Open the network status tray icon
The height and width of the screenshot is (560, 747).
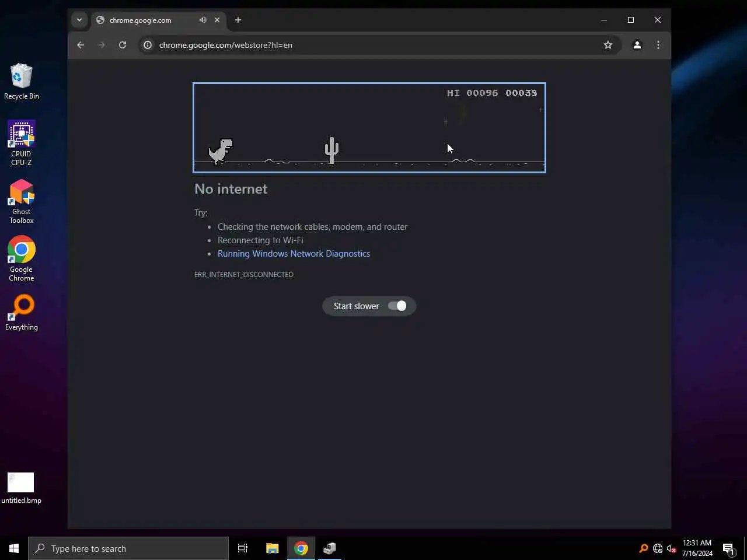[x=658, y=548]
